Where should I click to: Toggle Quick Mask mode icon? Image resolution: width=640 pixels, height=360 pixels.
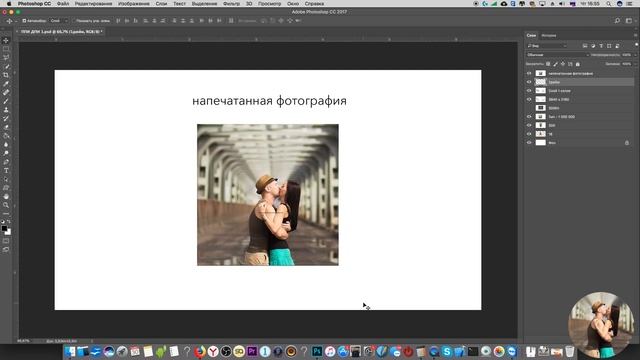(x=6, y=241)
